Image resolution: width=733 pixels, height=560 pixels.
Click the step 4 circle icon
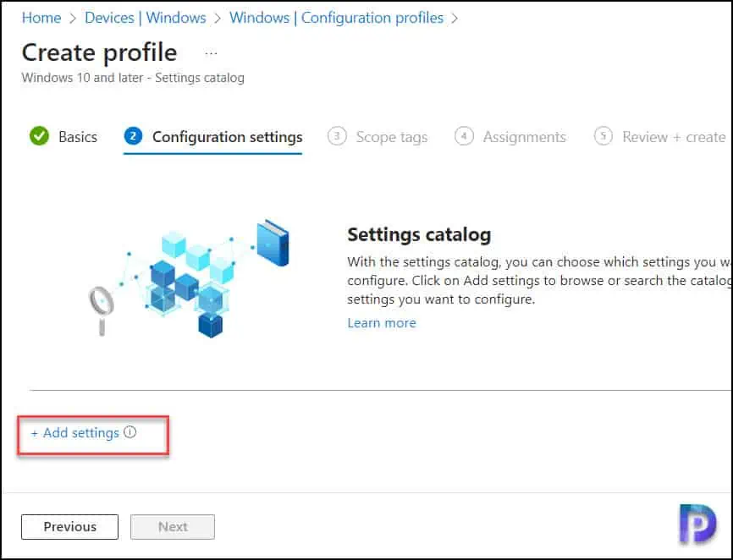click(464, 136)
